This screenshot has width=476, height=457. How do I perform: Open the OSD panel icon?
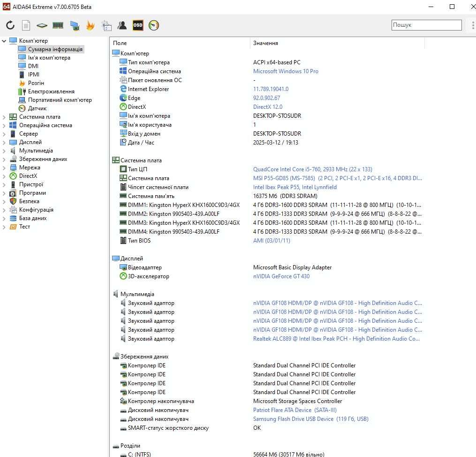(x=138, y=25)
